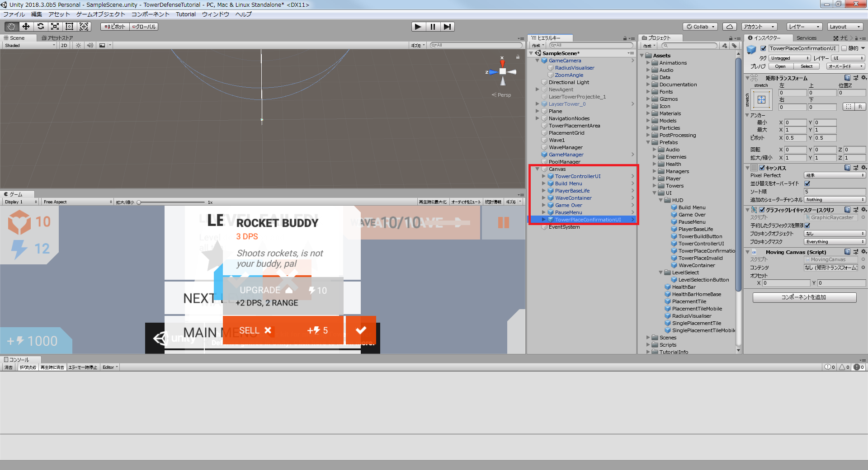Open Free Aspect dropdown in Game view
Viewport: 868px width, 470px height.
[77, 202]
